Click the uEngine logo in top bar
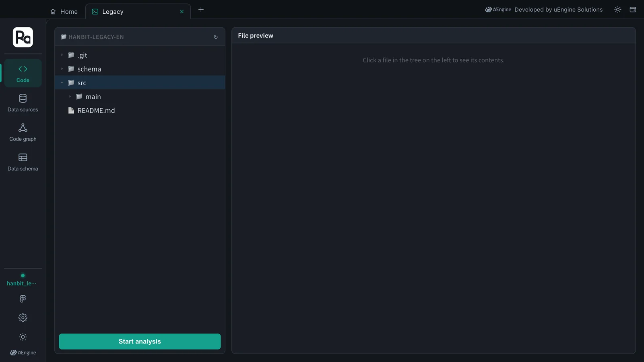The width and height of the screenshot is (644, 362). click(x=498, y=10)
